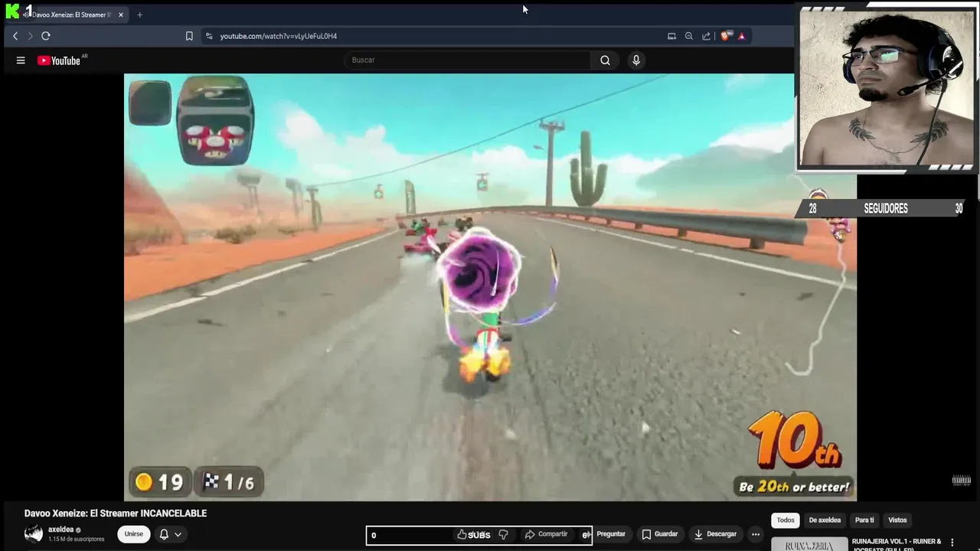Click the video title Davoo Xeneize: El Streamer INCANCELABLE
Viewport: 980px width, 551px height.
tap(116, 514)
